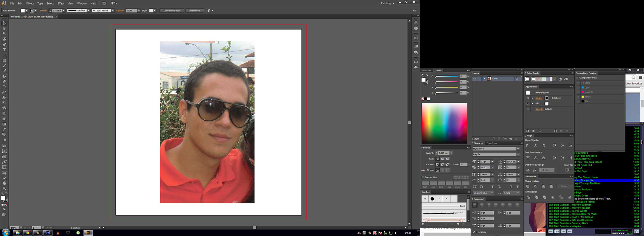Click the ADD button in the playlist window
The height and width of the screenshot is (236, 644).
click(x=551, y=231)
